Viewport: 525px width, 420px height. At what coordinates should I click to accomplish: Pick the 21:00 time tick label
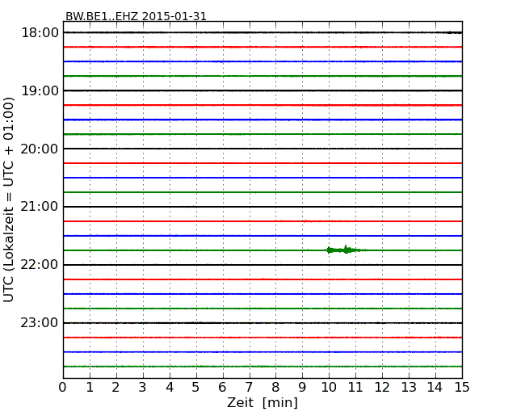click(x=40, y=207)
